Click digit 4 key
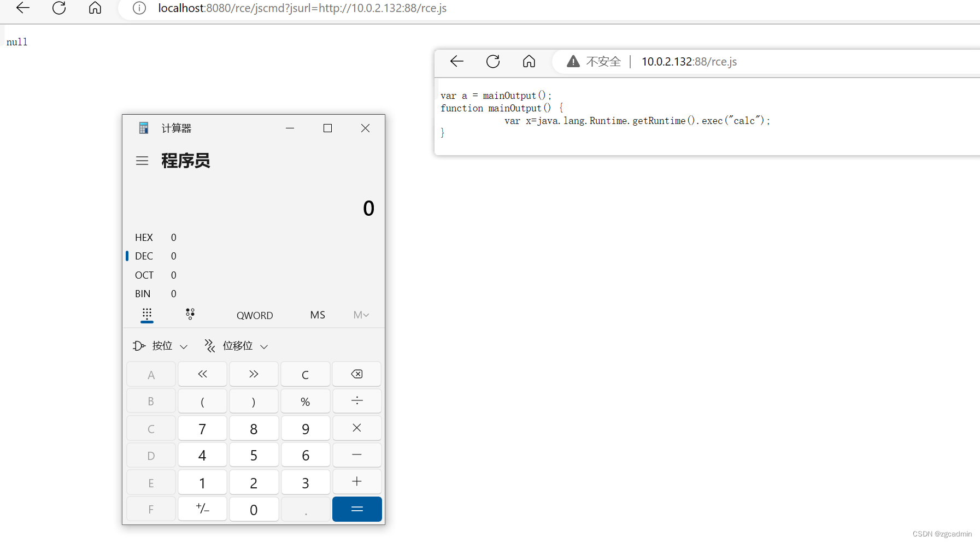The width and height of the screenshot is (980, 543). tap(202, 455)
